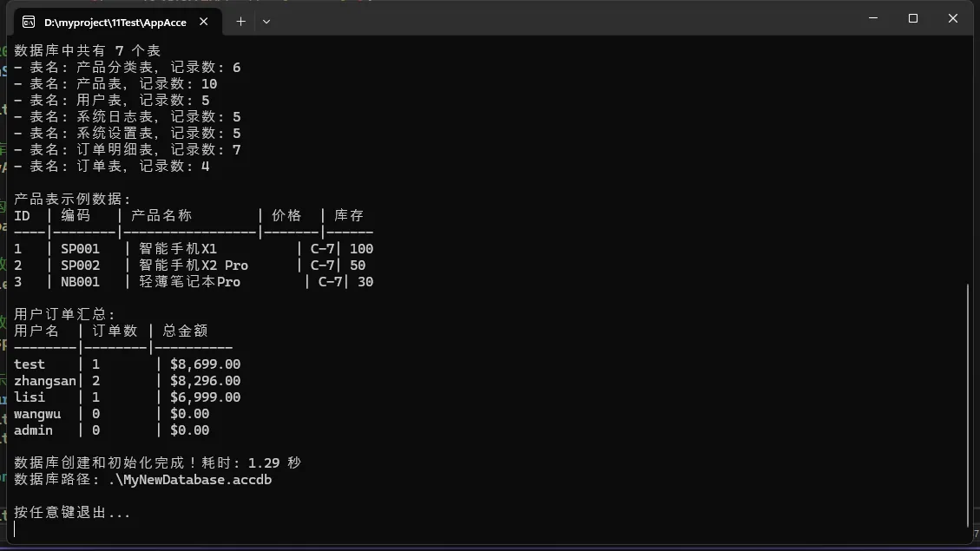Expand the new tab profile dropdown chevron

266,22
